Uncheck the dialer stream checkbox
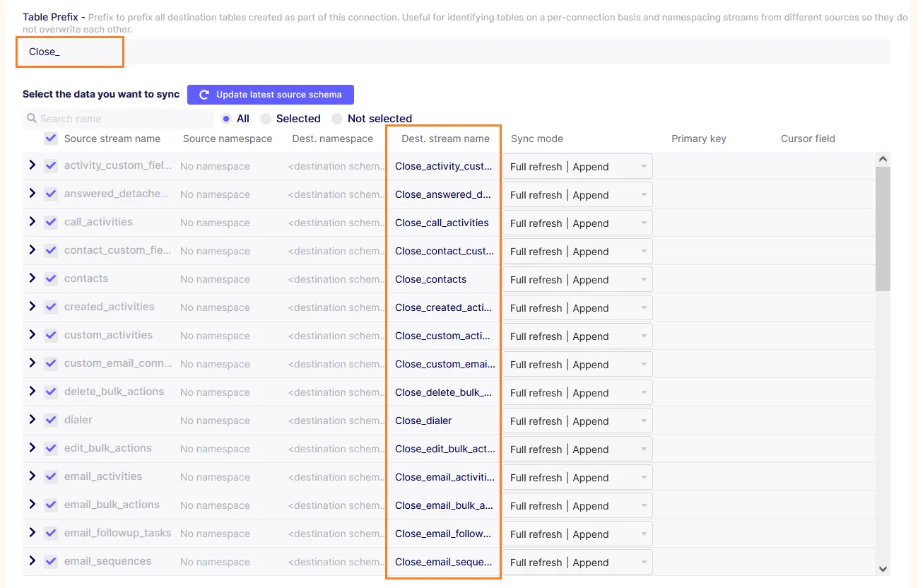 point(51,420)
